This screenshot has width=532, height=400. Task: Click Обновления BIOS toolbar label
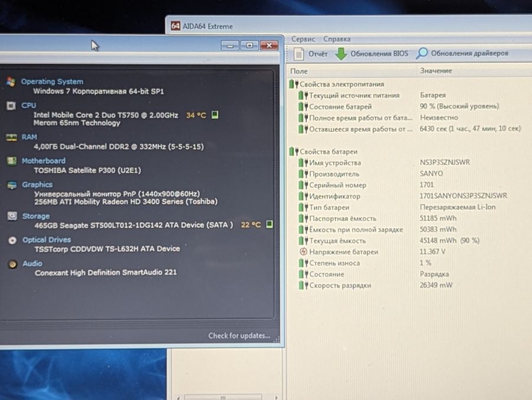[379, 54]
